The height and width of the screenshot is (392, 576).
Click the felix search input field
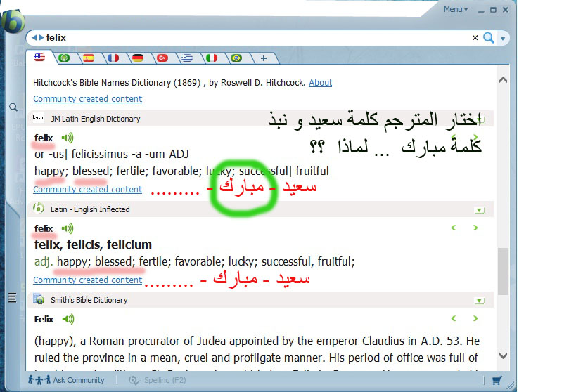tap(253, 38)
